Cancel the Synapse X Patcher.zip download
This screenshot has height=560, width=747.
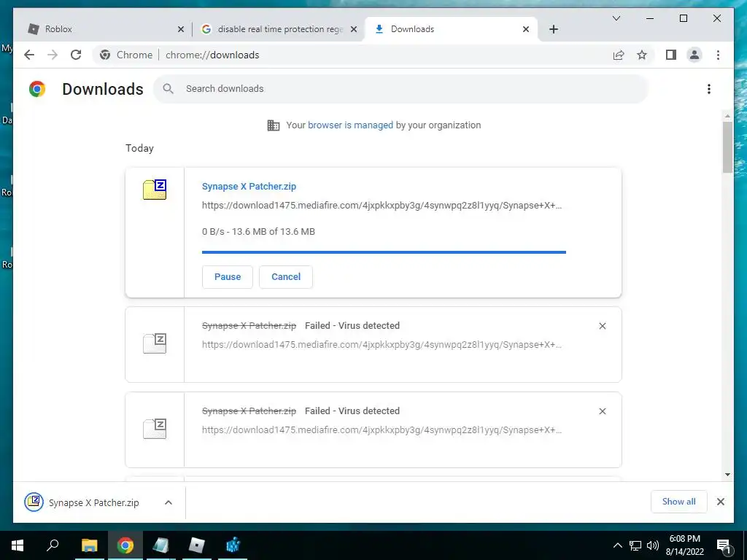tap(286, 276)
